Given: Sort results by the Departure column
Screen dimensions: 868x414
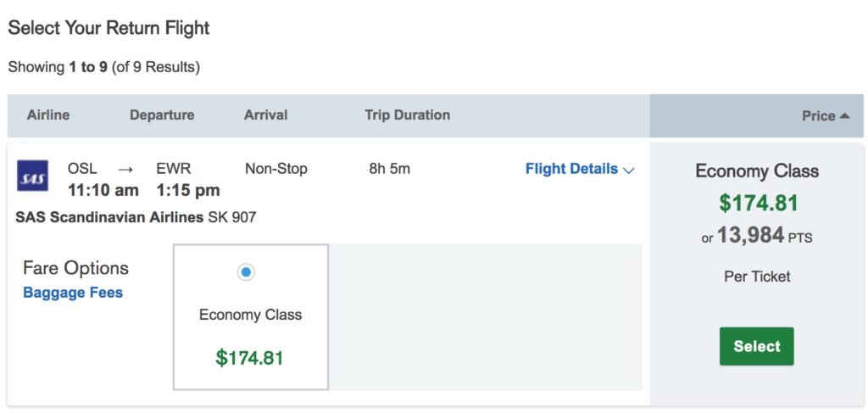Looking at the screenshot, I should coord(162,115).
